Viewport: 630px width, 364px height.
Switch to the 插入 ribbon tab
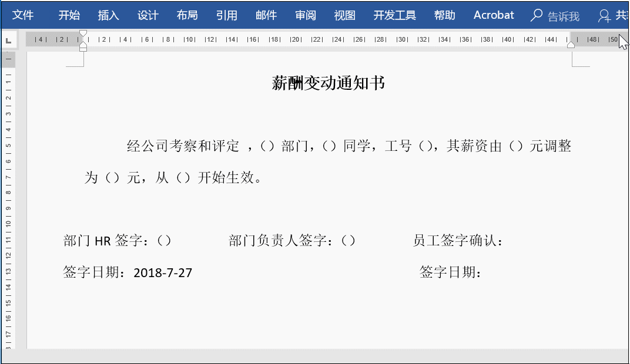click(x=108, y=15)
